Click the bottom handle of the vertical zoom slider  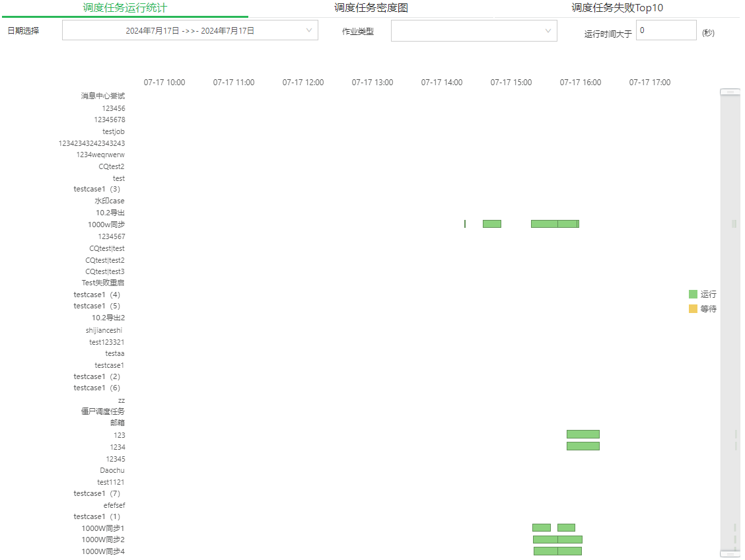point(730,554)
